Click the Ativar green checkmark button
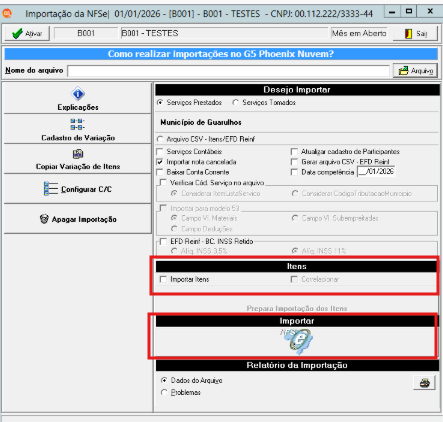This screenshot has height=422, width=443. pyautogui.click(x=27, y=33)
